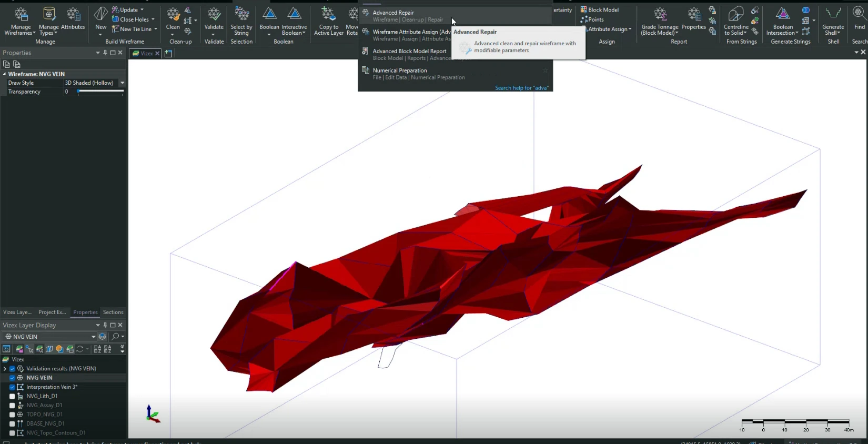Check the TOPO_NVG_D1 layer checkbox

tap(12, 415)
